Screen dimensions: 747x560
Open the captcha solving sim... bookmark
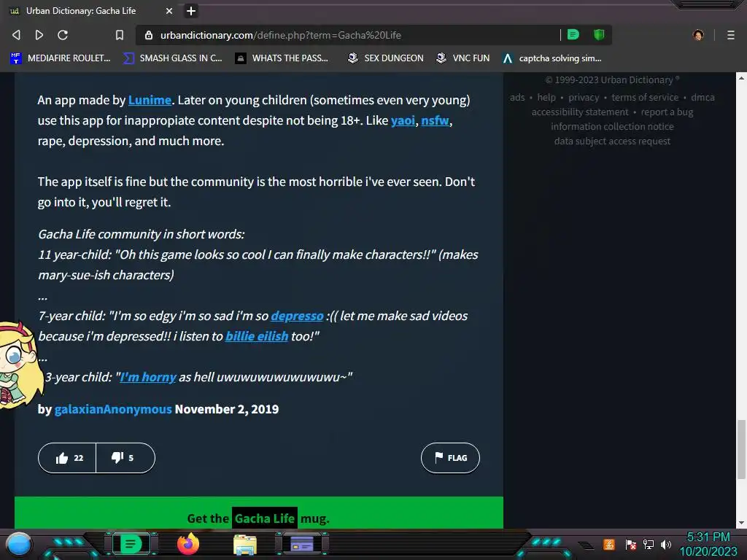pos(552,58)
